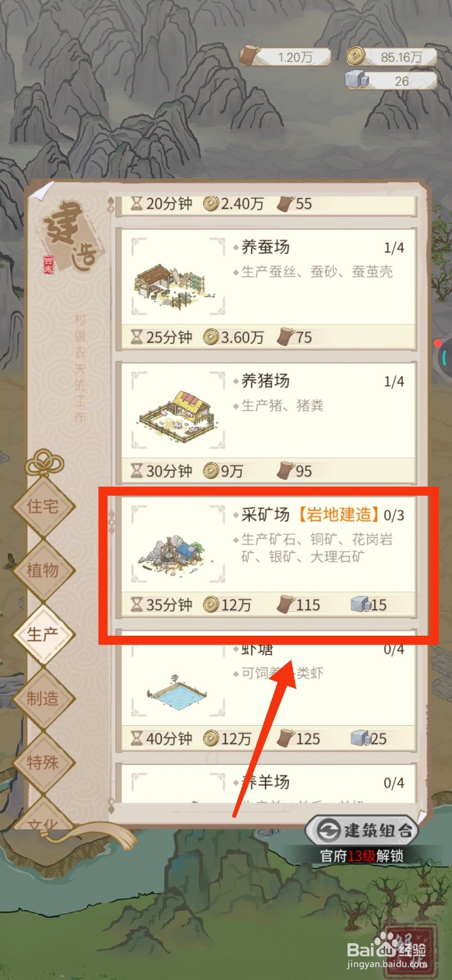Click the 建筑组合 building combo button
452x980 pixels.
[361, 831]
